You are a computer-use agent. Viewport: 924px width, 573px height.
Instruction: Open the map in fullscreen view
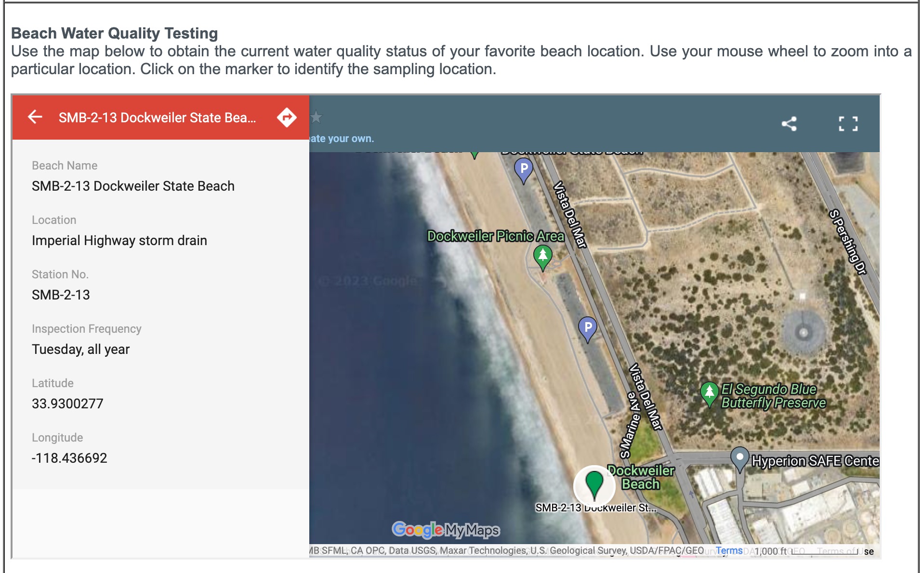pyautogui.click(x=848, y=124)
